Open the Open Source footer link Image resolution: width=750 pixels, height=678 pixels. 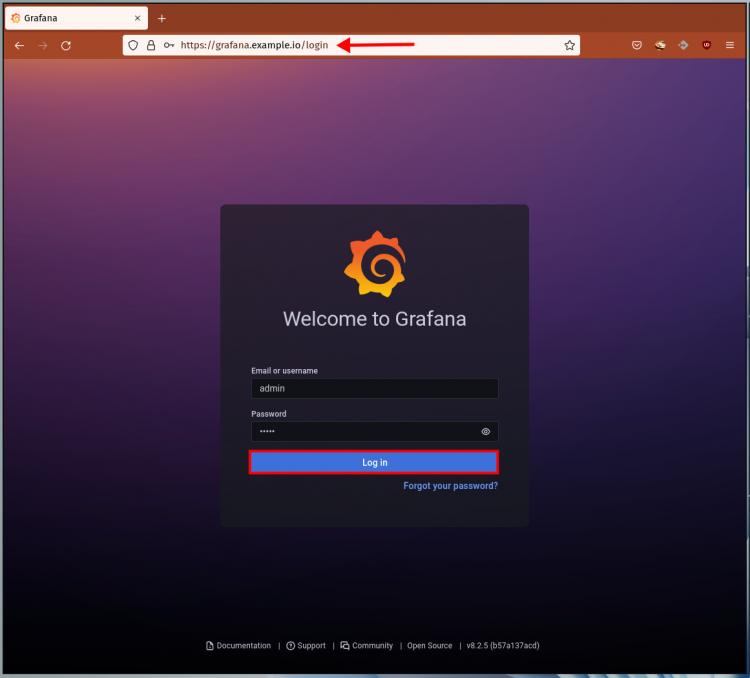pos(430,645)
